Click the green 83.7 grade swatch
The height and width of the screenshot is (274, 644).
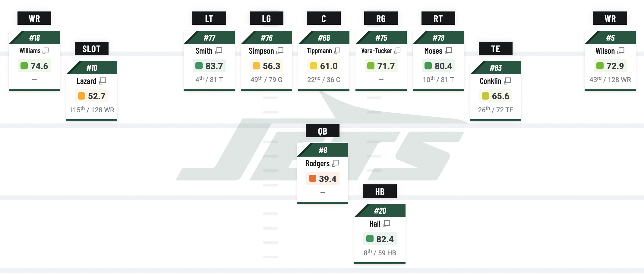click(x=199, y=66)
